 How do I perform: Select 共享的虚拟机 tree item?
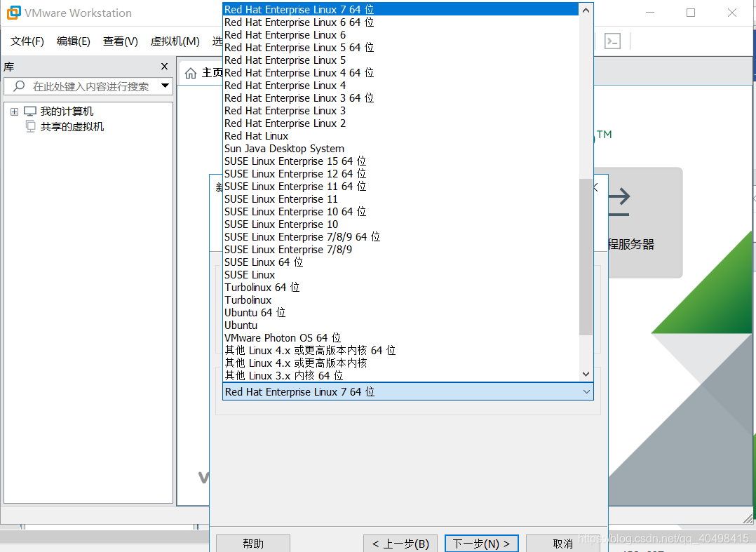pos(72,127)
